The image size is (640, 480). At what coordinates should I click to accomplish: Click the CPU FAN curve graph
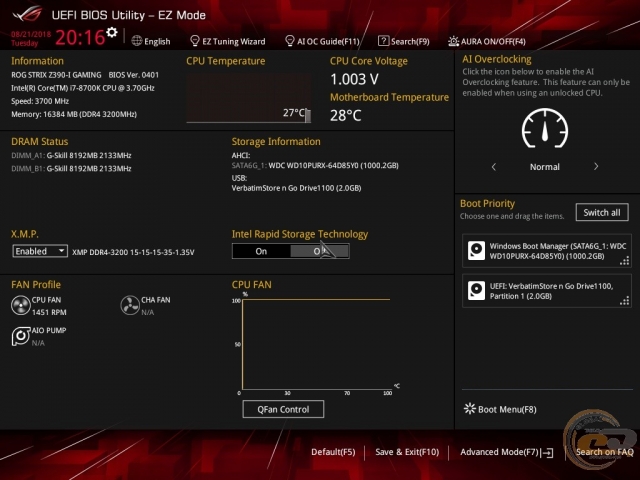pos(316,344)
